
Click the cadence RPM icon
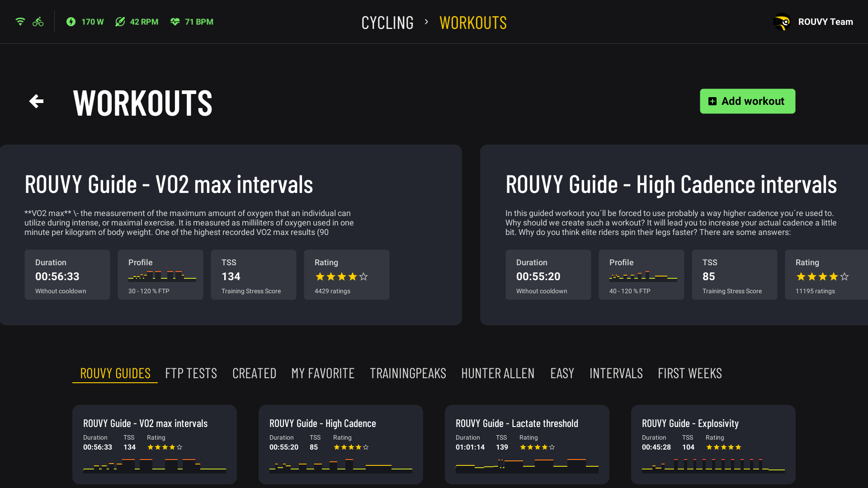[x=120, y=22]
